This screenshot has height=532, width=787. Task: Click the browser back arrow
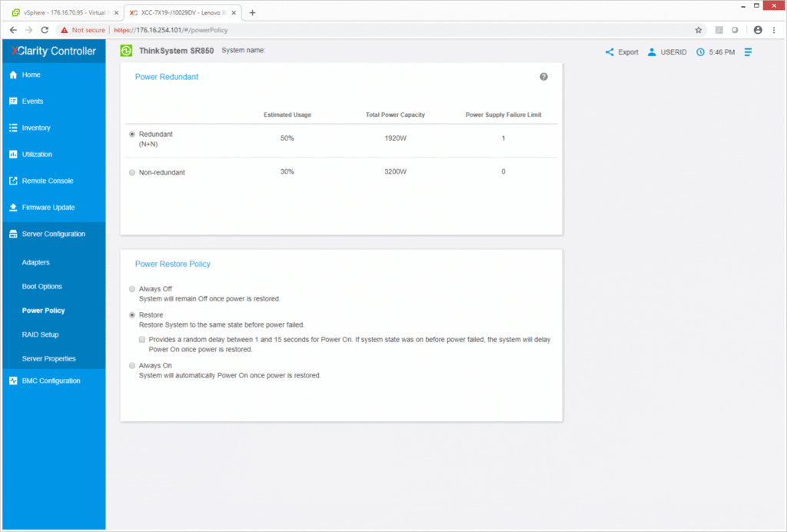pyautogui.click(x=13, y=30)
